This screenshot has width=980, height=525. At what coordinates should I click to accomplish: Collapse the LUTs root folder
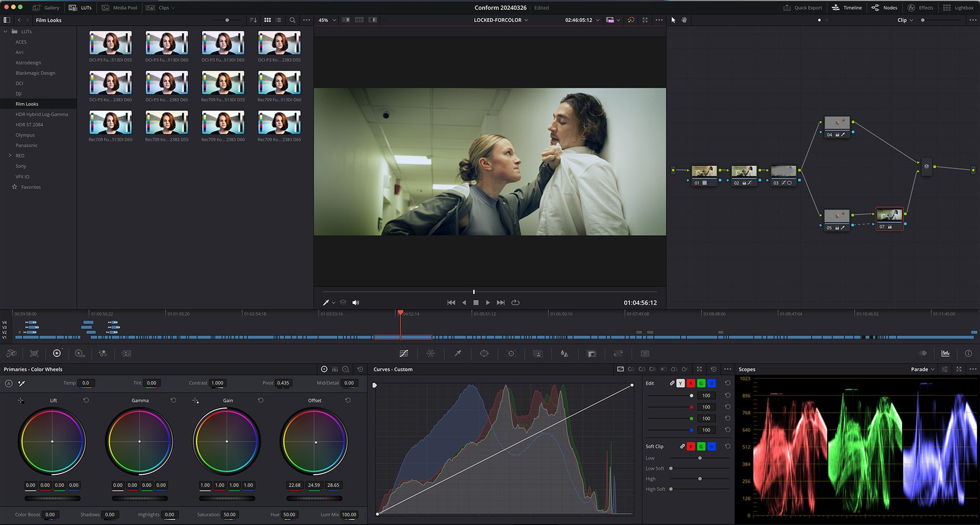click(x=6, y=31)
